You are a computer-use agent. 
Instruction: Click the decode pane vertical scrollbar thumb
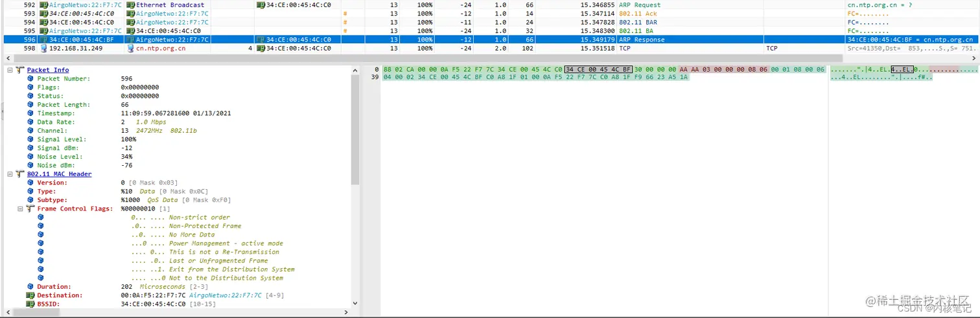(355, 128)
